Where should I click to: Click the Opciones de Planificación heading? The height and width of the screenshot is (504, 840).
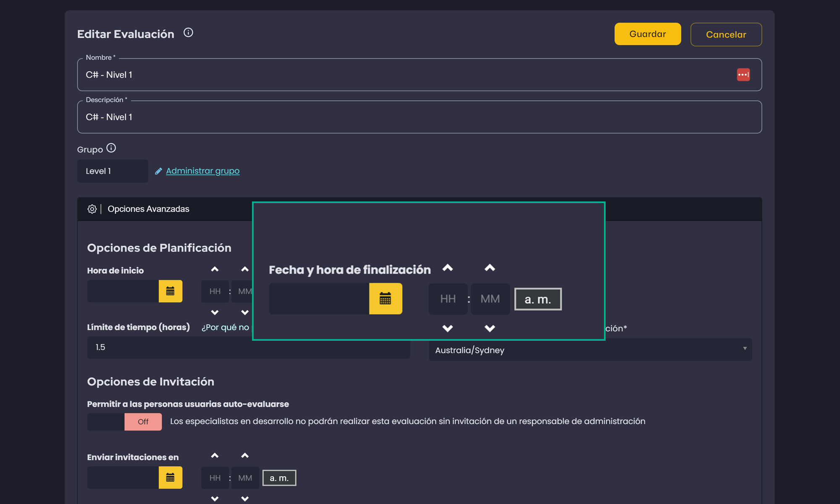[159, 248]
